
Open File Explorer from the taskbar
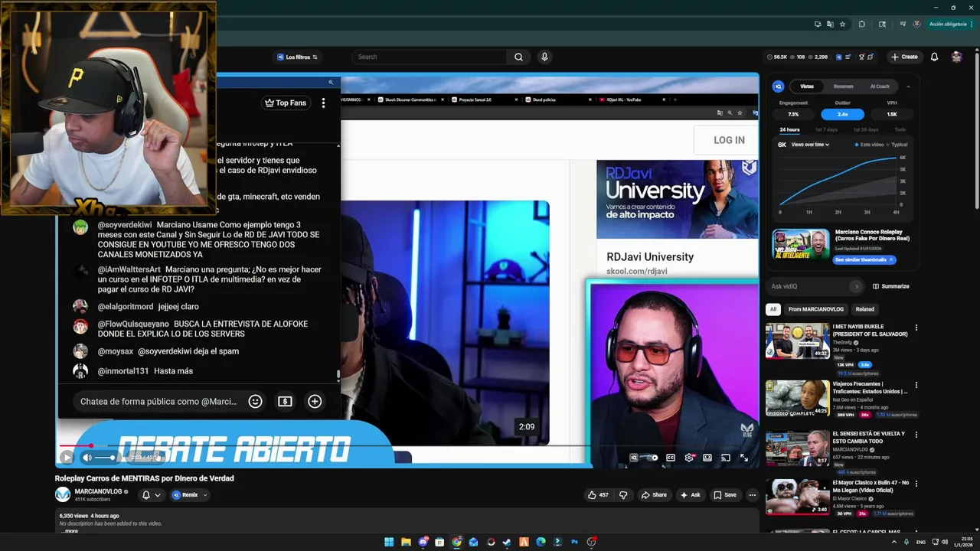tap(406, 542)
